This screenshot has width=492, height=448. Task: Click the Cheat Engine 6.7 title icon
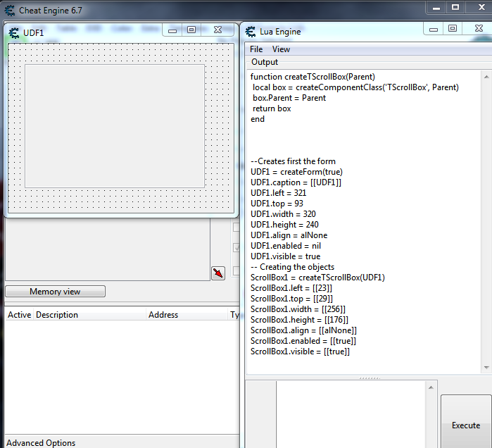point(10,10)
